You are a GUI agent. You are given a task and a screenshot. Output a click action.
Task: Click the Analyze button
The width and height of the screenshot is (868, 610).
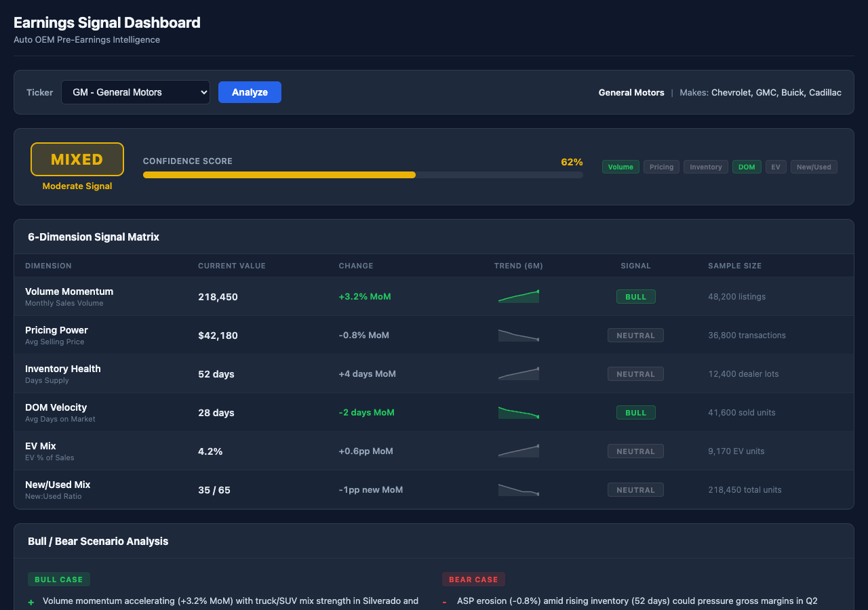(x=250, y=92)
